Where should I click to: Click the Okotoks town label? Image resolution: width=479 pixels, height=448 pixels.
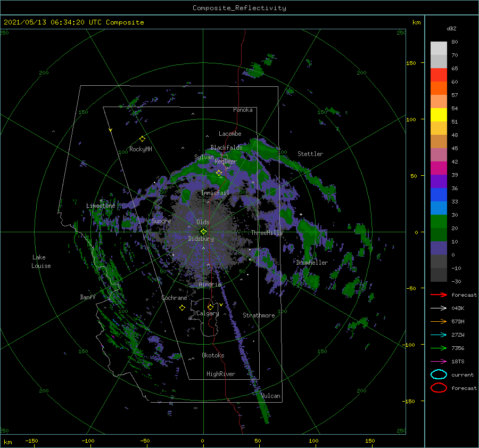pyautogui.click(x=213, y=355)
